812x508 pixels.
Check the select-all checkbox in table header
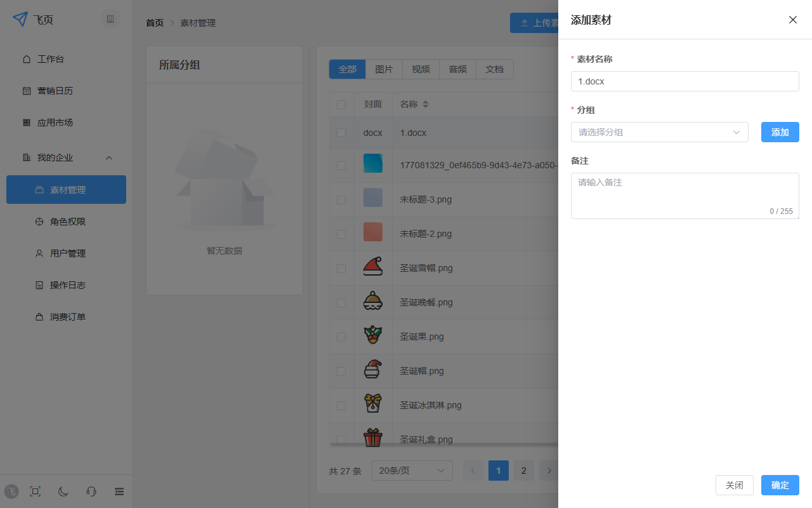(x=341, y=105)
